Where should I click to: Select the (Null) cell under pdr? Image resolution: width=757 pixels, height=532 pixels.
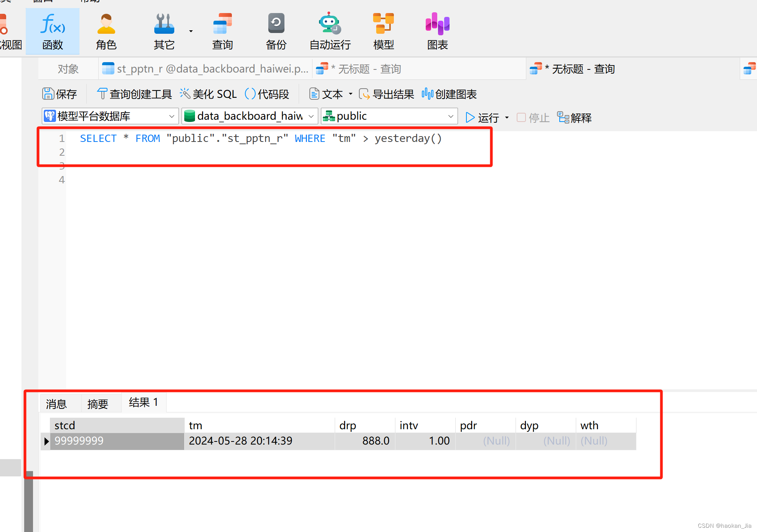(486, 441)
